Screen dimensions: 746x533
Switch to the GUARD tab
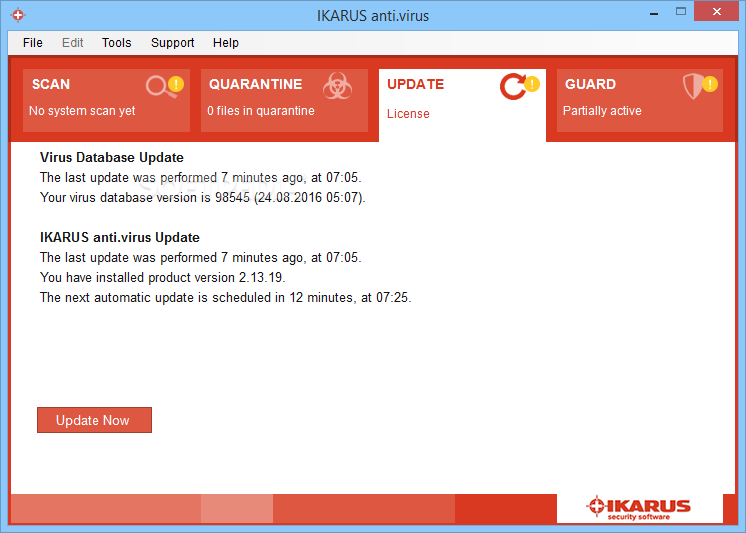[x=640, y=100]
